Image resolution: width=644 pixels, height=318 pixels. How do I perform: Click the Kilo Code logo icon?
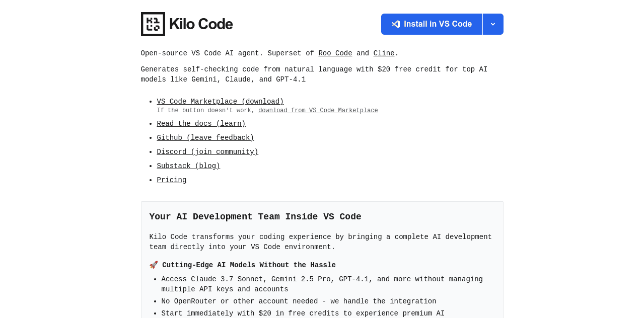coord(152,24)
